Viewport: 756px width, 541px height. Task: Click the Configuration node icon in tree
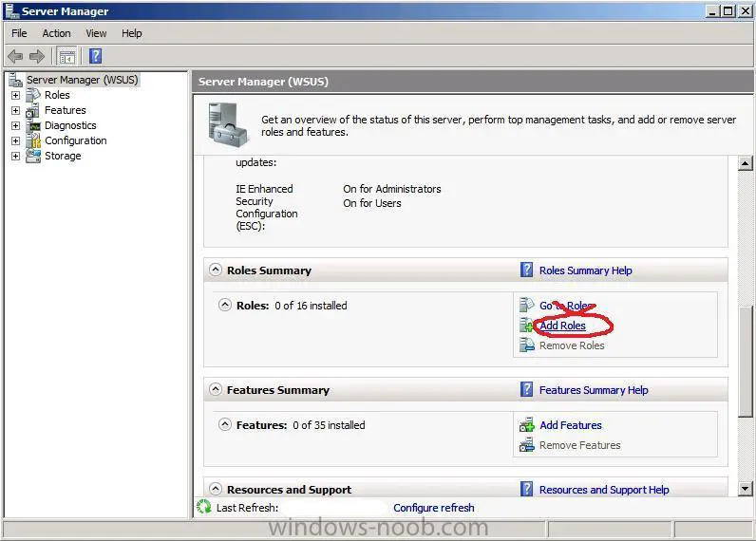(x=33, y=140)
